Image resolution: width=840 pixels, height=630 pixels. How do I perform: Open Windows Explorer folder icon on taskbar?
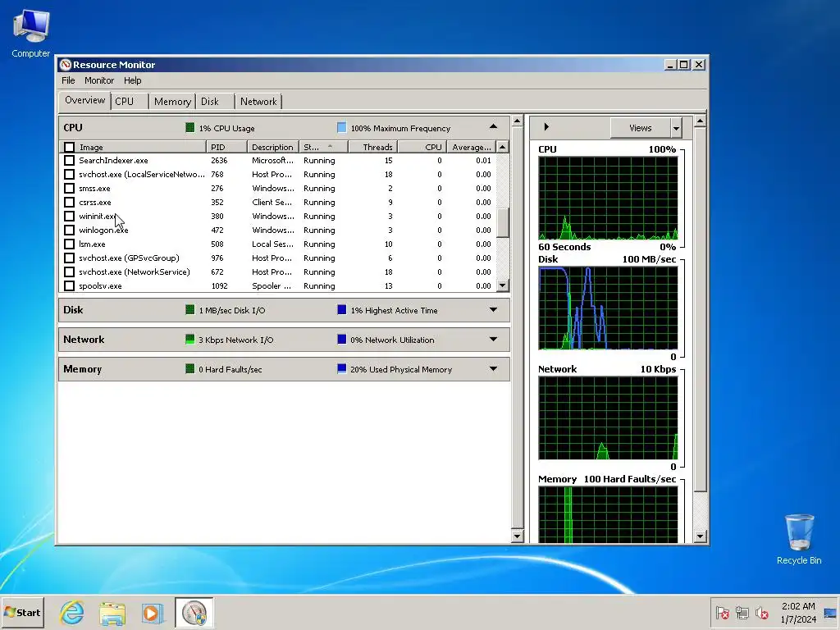(112, 613)
